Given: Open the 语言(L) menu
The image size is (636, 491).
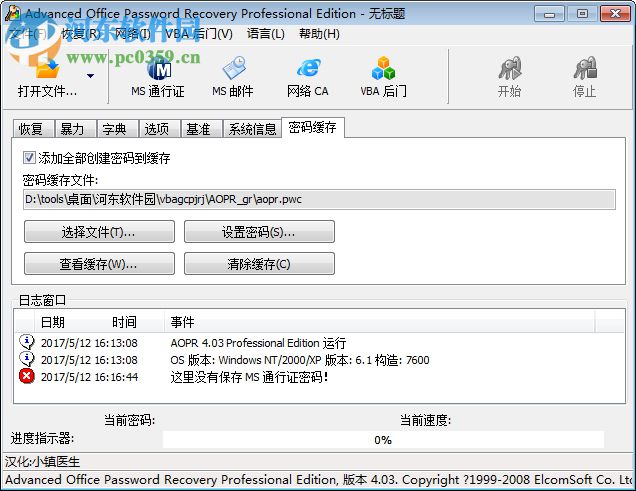Looking at the screenshot, I should pos(266,33).
